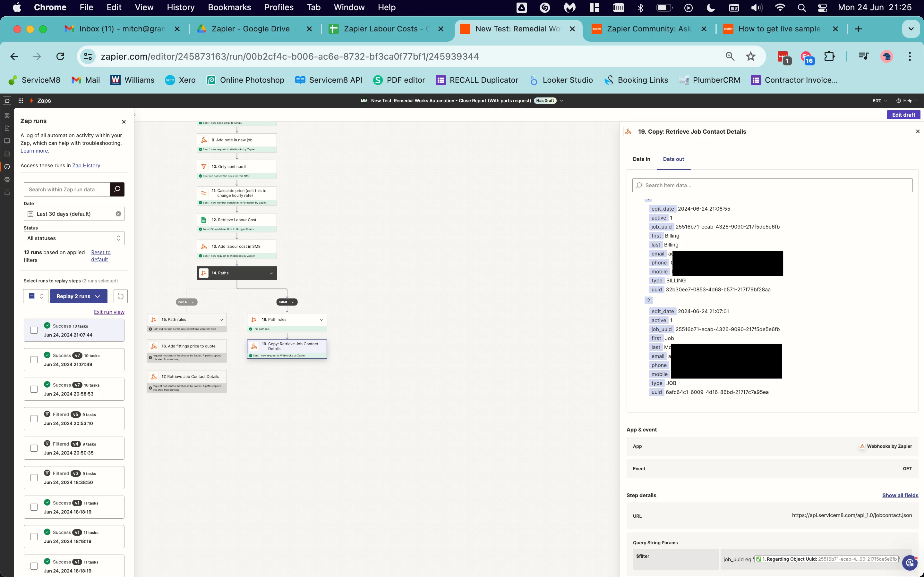
Task: Open the Chrome extensions puzzle icon
Action: (829, 56)
